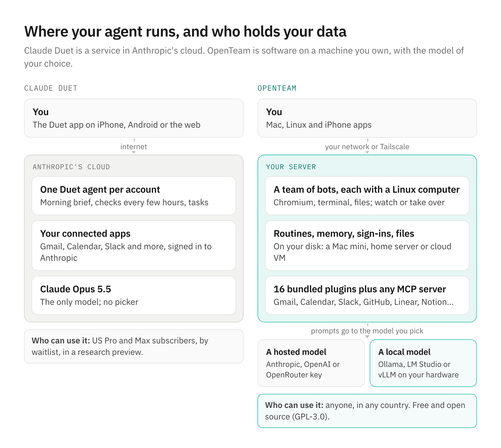Image resolution: width=501 pixels, height=448 pixels.
Task: Select the subtitle starting "Claude Duet is a service"
Action: (244, 57)
